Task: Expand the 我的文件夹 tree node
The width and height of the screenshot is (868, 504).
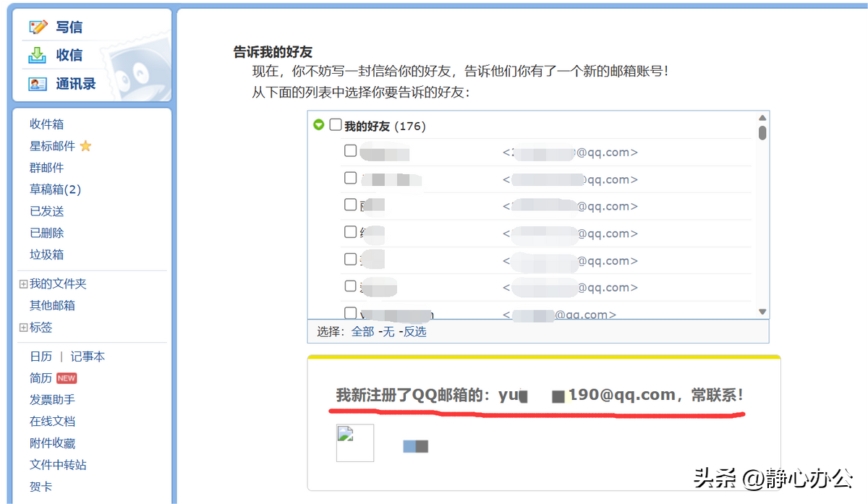Action: 23,284
